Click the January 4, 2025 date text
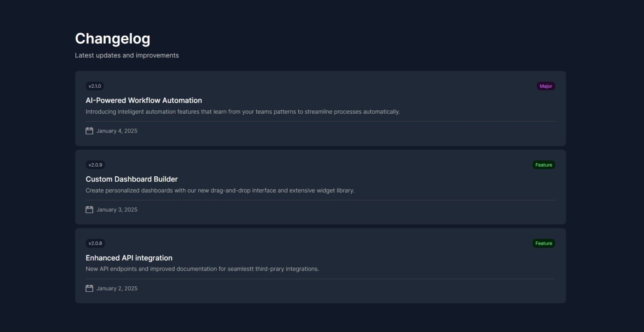The image size is (644, 332). tap(117, 131)
